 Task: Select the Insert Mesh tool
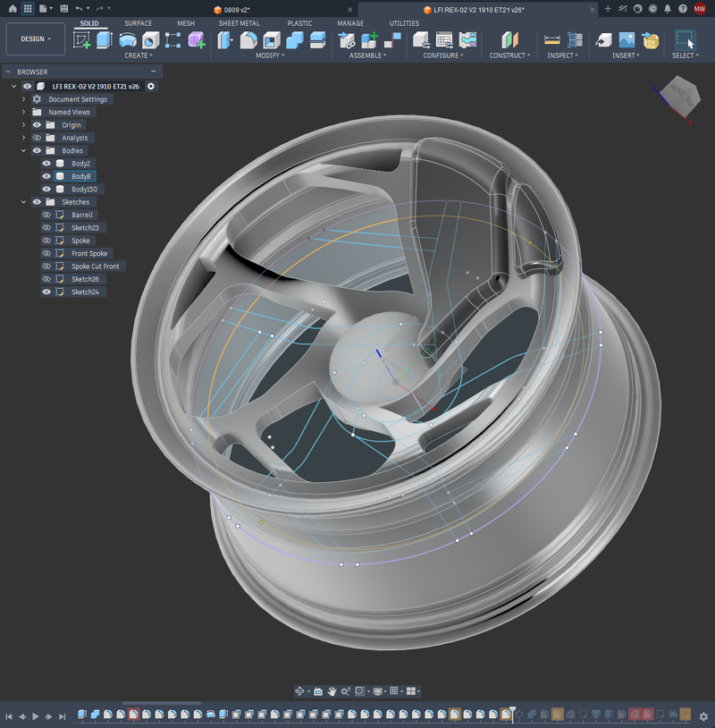[x=651, y=40]
